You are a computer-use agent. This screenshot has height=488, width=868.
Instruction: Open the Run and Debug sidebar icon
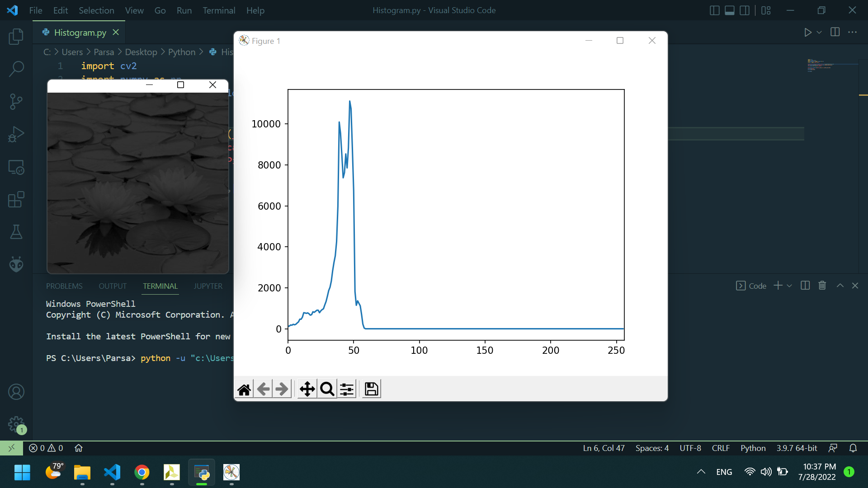(x=16, y=134)
